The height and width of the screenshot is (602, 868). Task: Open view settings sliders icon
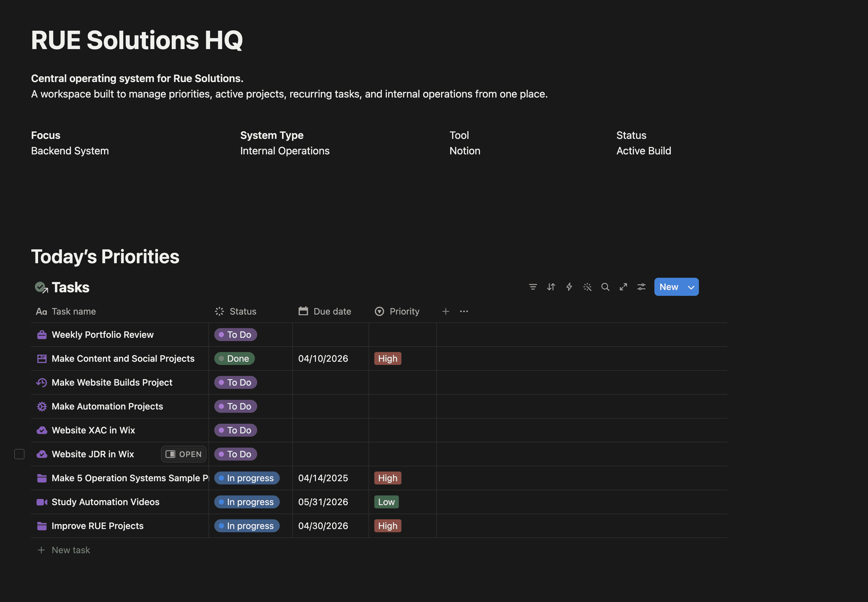click(641, 287)
